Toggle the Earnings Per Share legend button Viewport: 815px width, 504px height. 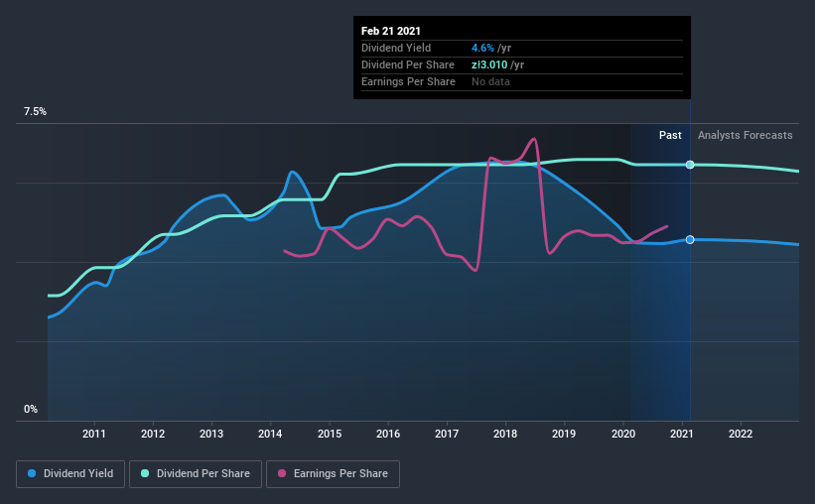coord(333,474)
